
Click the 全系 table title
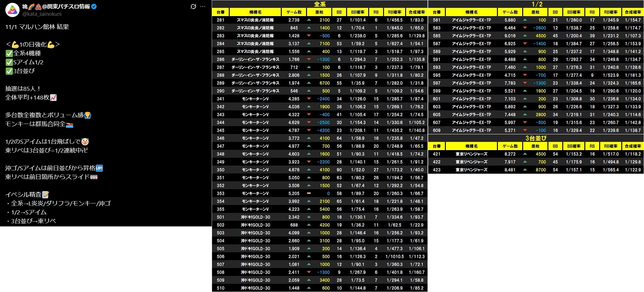[320, 4]
